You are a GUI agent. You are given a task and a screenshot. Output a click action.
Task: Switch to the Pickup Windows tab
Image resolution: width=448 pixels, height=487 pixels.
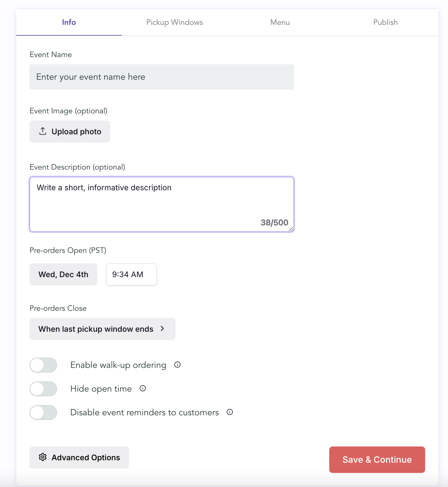174,22
